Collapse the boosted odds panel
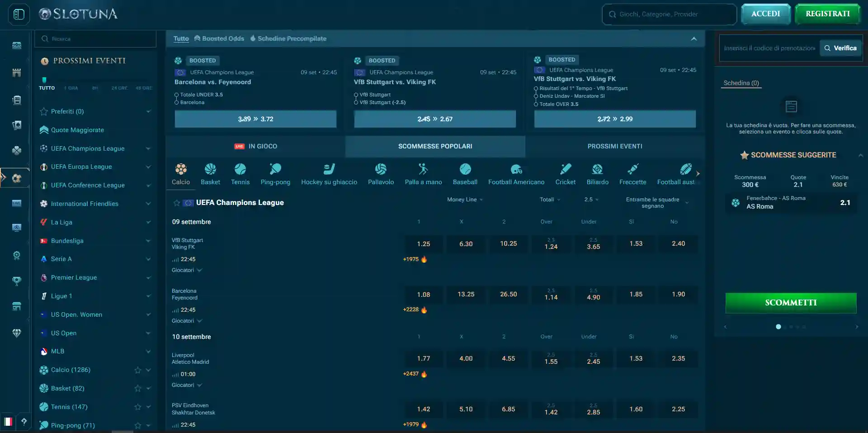The width and height of the screenshot is (868, 433). [694, 39]
